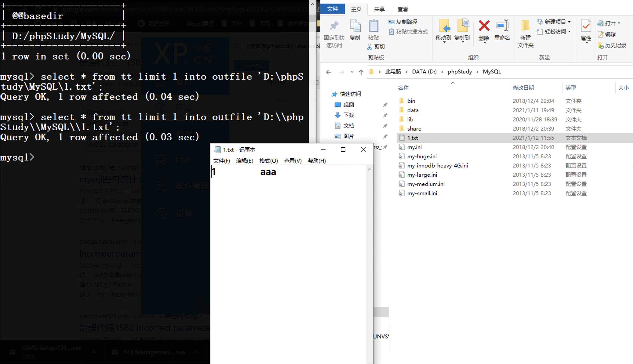633x364 pixels.
Task: Click the Up one level arrow
Action: pos(361,72)
